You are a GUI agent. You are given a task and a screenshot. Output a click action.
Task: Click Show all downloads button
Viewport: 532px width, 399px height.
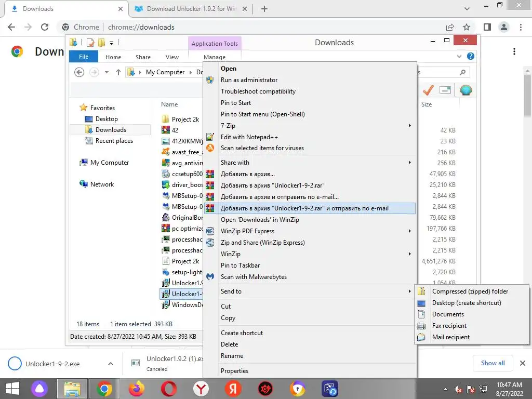tap(493, 363)
